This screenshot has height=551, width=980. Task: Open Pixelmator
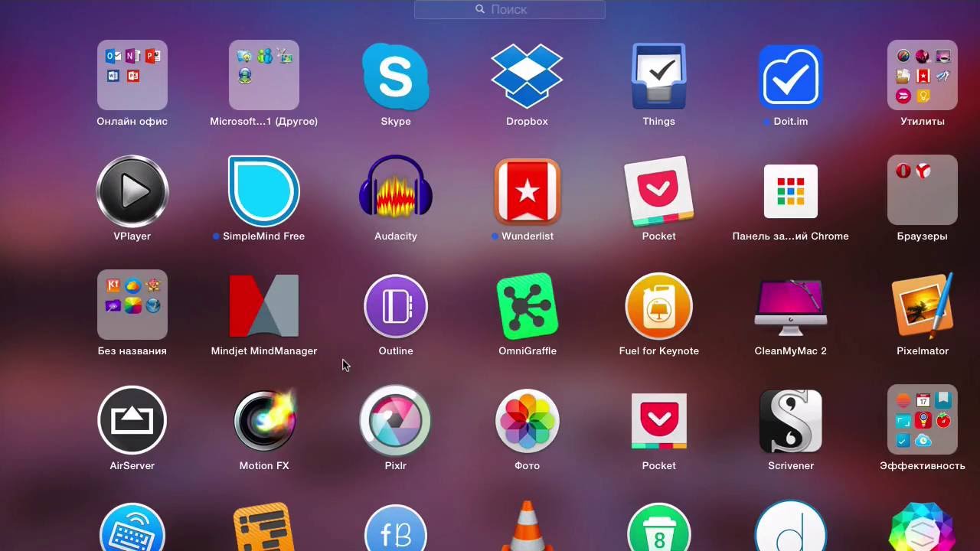(x=923, y=305)
